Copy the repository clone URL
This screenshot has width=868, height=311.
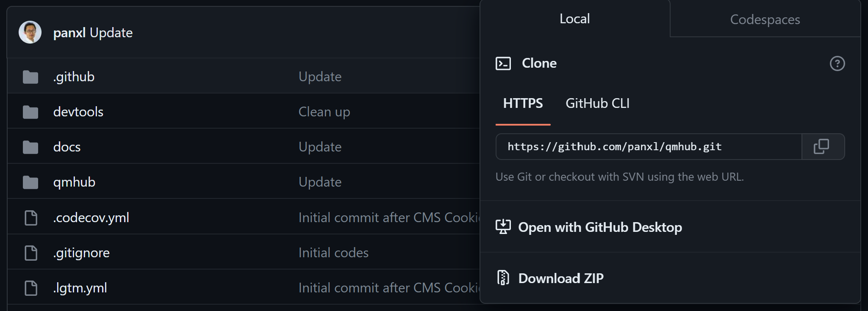(x=822, y=146)
